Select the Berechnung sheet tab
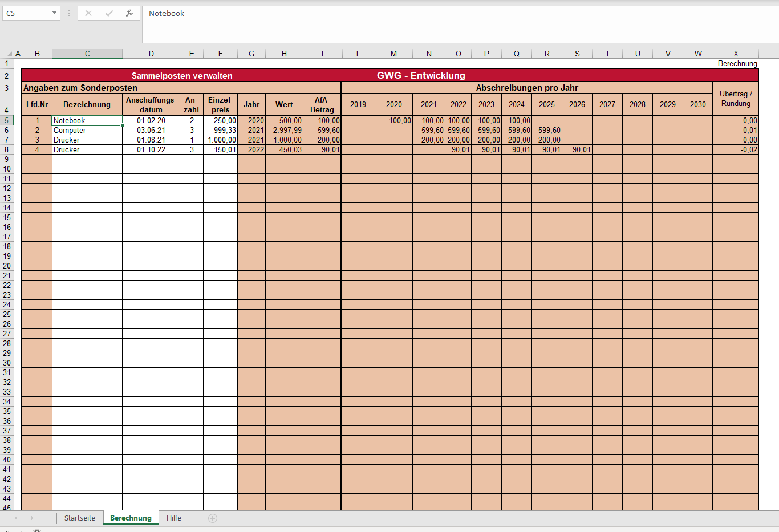The image size is (779, 532). [x=131, y=518]
